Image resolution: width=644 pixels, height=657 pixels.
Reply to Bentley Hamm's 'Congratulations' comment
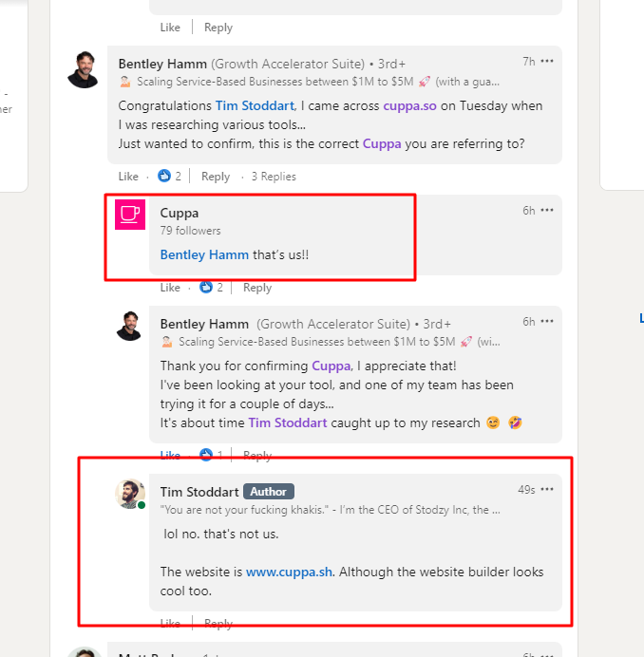216,177
